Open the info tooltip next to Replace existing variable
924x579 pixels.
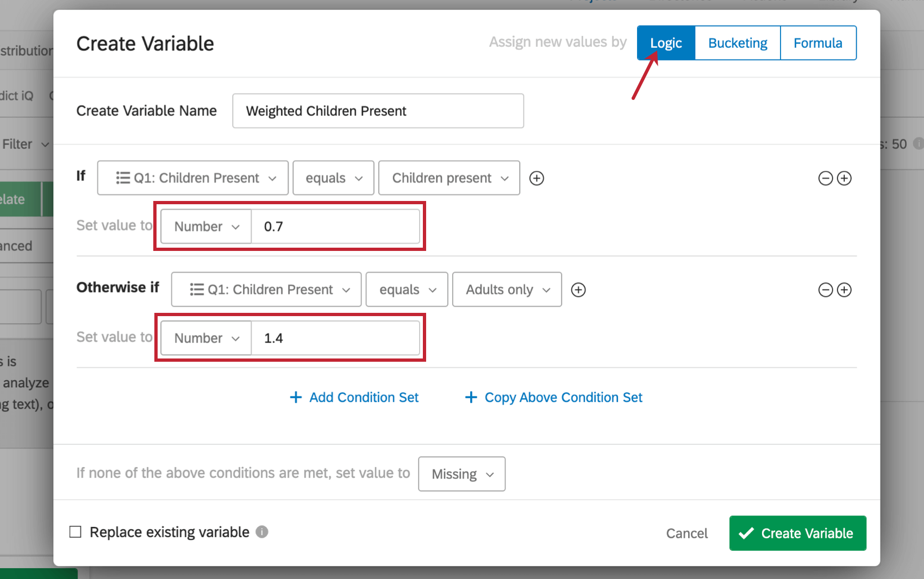(261, 532)
